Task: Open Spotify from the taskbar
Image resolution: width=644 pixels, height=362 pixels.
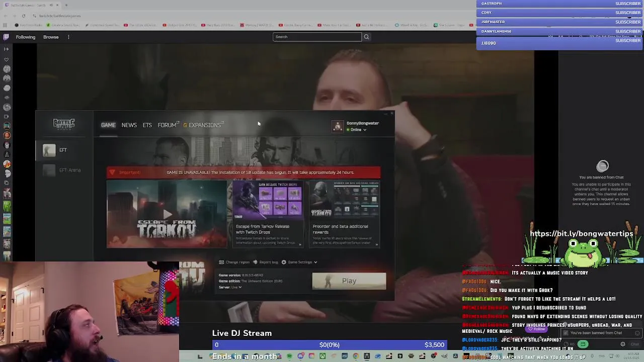Action: coord(289,356)
